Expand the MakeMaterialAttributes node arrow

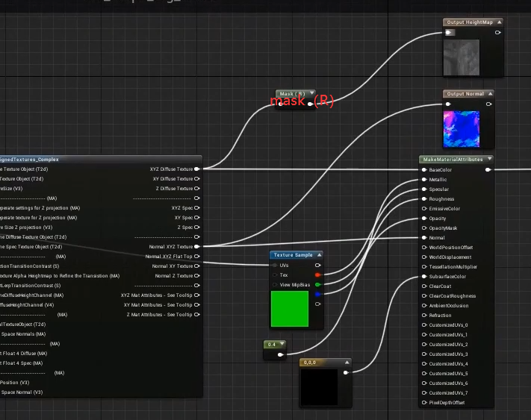(489, 159)
